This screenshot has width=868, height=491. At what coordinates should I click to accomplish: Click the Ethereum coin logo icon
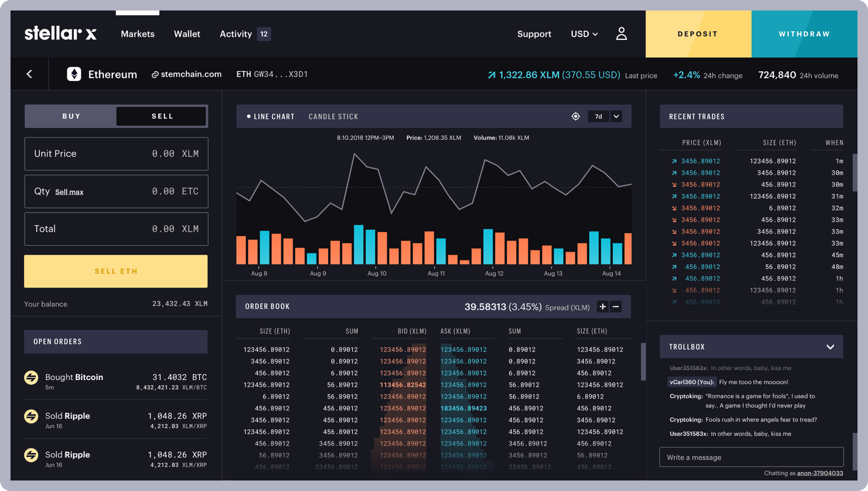(x=74, y=74)
